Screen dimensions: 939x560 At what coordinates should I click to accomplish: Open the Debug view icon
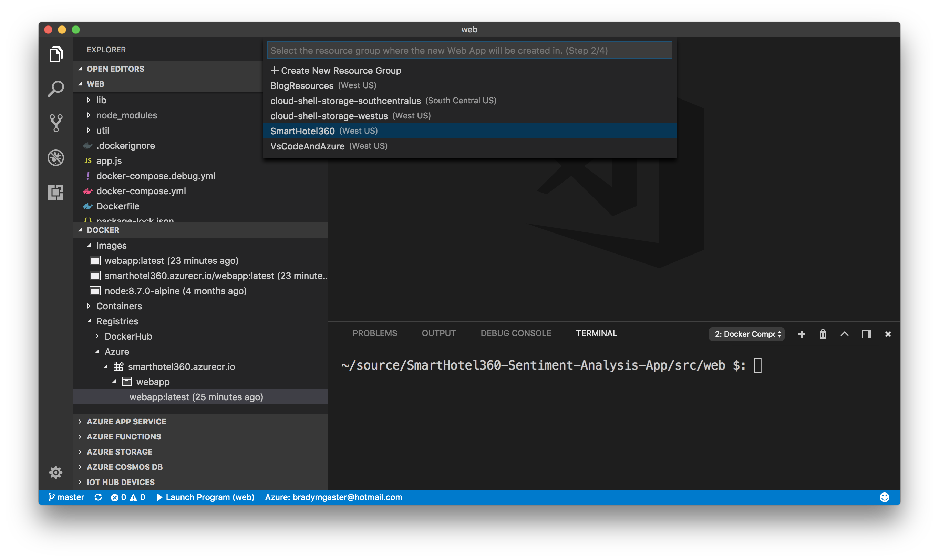[56, 158]
